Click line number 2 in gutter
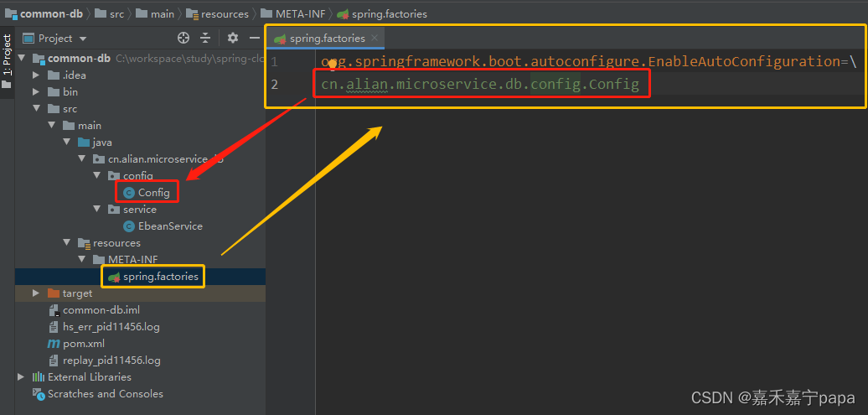Screen dimensions: 868x415 [275, 84]
